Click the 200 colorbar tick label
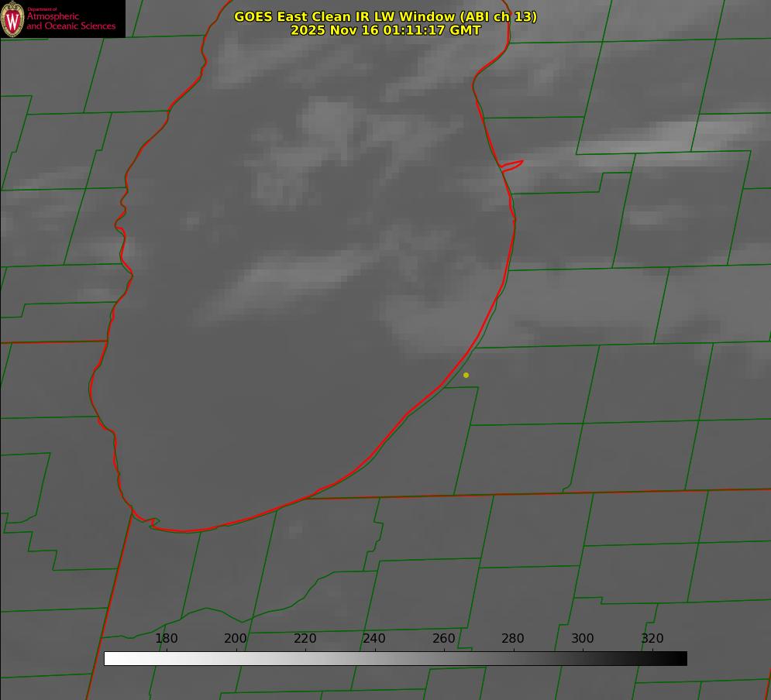The width and height of the screenshot is (771, 700). 236,639
